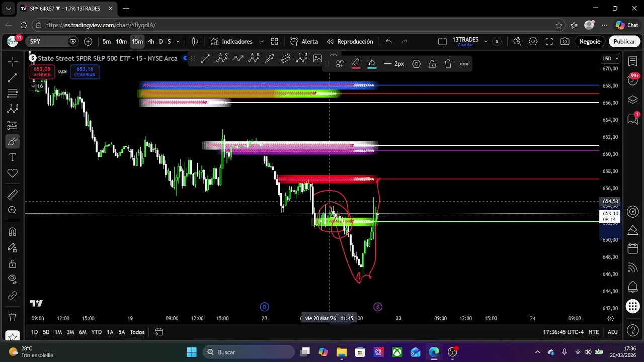Lock the selected drawing in floating toolbar
Viewport: 644px width, 362px height.
432,64
